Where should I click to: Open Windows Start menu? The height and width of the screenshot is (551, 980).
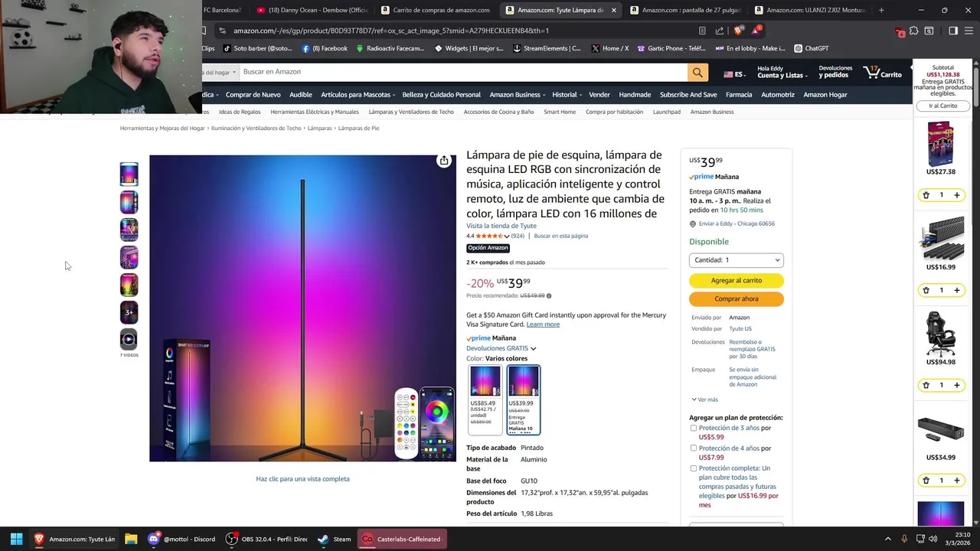16,539
